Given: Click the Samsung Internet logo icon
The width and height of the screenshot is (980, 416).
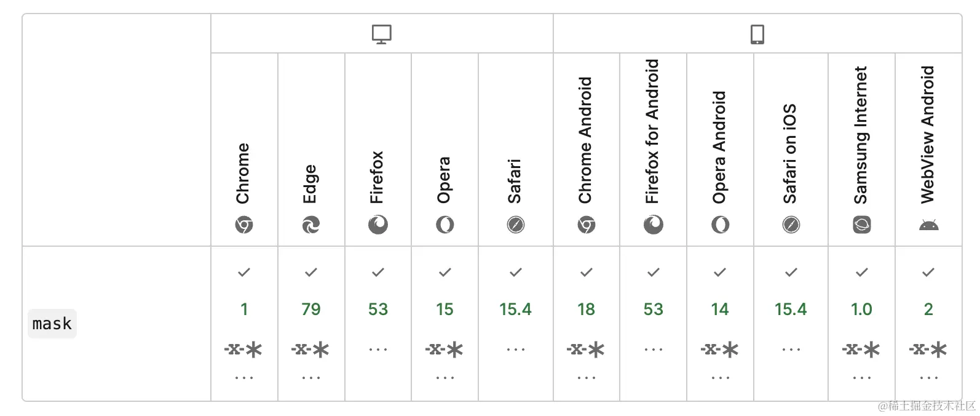Looking at the screenshot, I should pyautogui.click(x=862, y=225).
